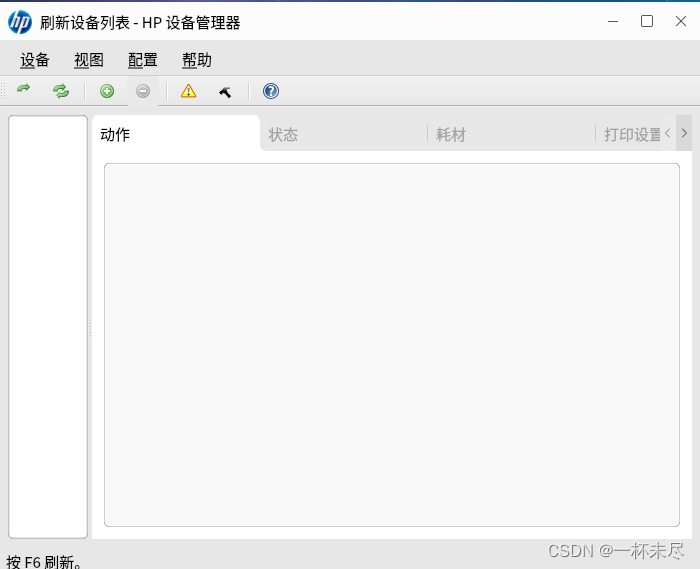Open the hammer tools icon
This screenshot has height=569, width=700.
pos(225,91)
